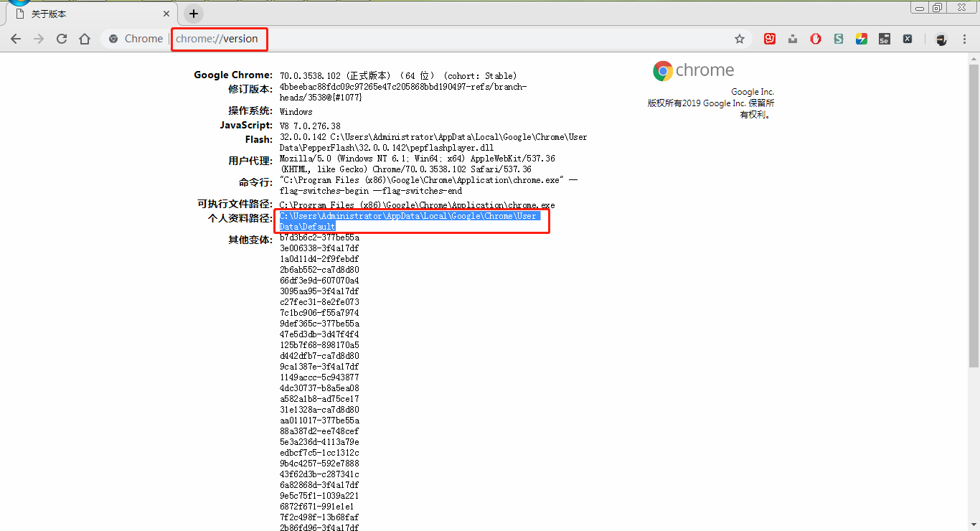Image resolution: width=980 pixels, height=531 pixels.
Task: Click the 修订版本 label
Action: point(250,89)
